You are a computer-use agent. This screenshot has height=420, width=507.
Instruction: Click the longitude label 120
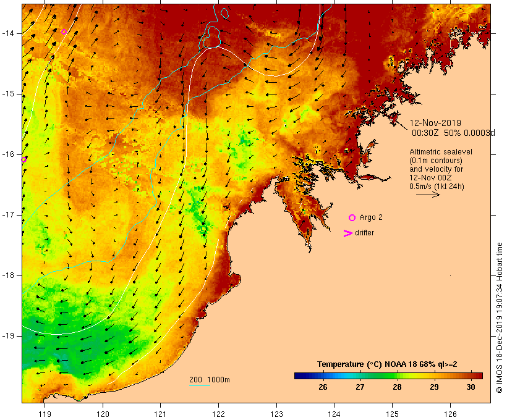tap(103, 414)
